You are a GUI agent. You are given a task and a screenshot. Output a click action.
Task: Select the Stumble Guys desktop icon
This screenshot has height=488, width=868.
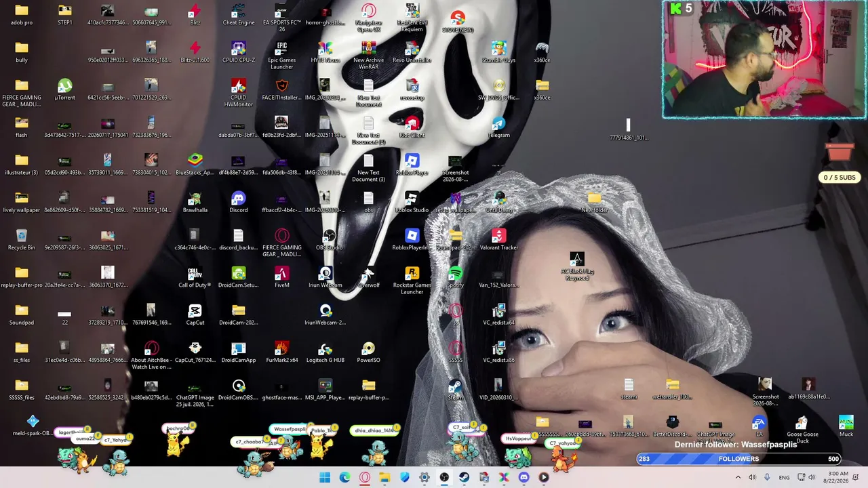499,52
